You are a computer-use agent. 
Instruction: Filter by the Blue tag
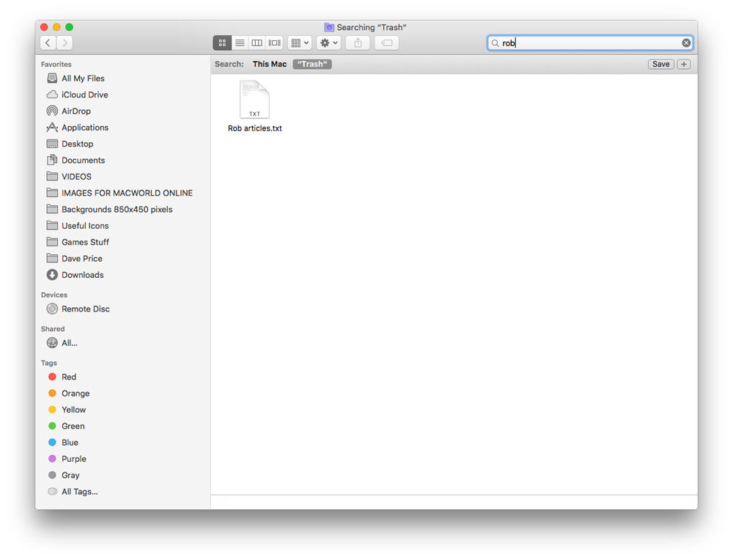pyautogui.click(x=70, y=443)
